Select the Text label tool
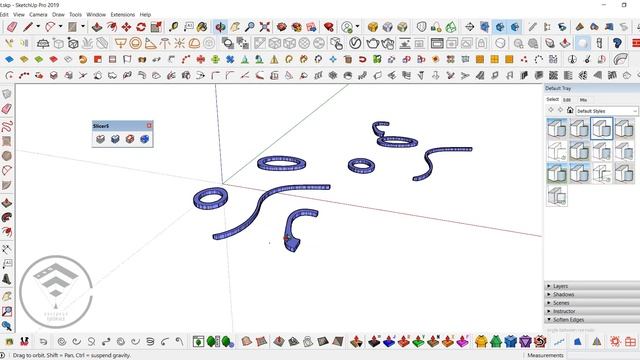 pyautogui.click(x=189, y=27)
